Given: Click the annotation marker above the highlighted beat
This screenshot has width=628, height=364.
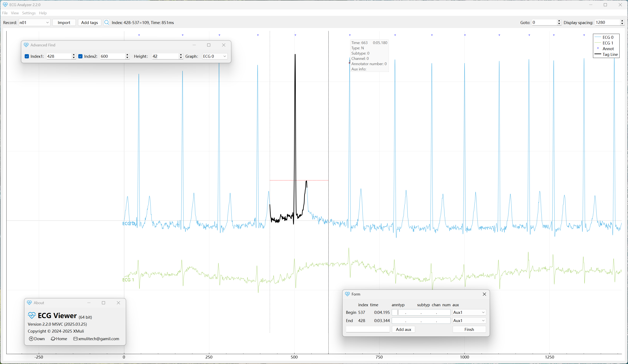Looking at the screenshot, I should (x=295, y=35).
